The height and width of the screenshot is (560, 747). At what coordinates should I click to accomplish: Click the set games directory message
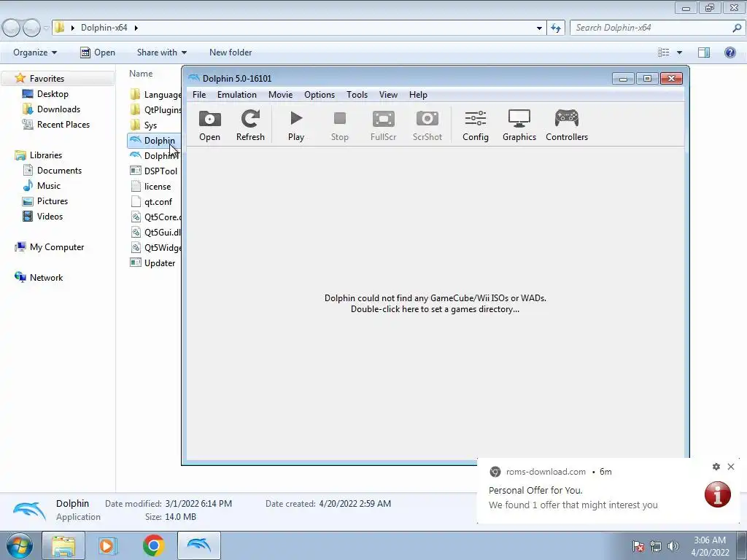point(435,303)
